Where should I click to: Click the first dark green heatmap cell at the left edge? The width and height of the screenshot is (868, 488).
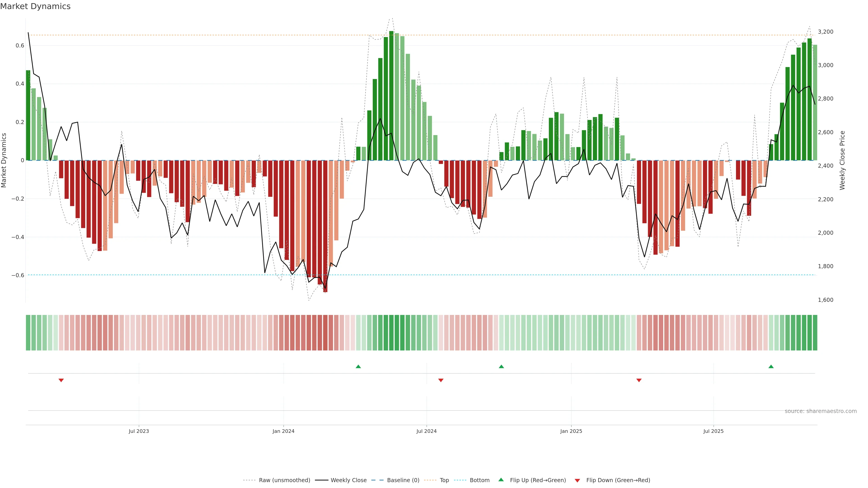coord(28,333)
